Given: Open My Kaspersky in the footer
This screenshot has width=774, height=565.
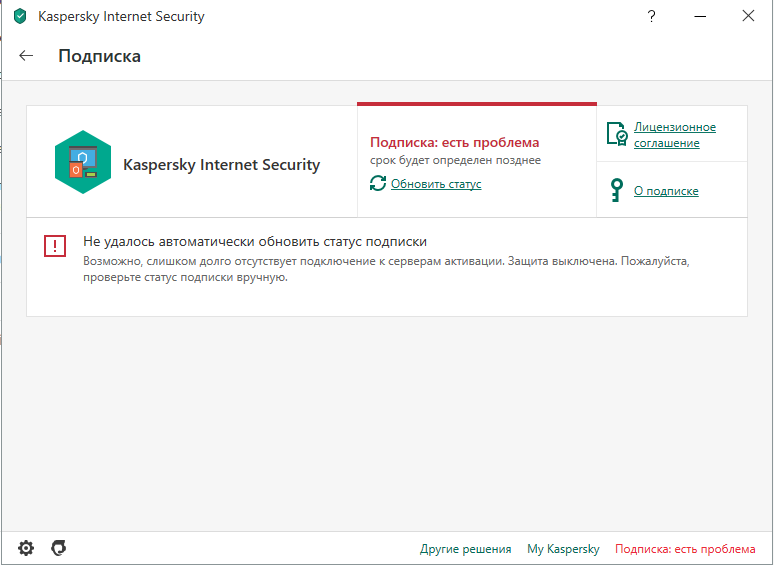Looking at the screenshot, I should tap(563, 549).
